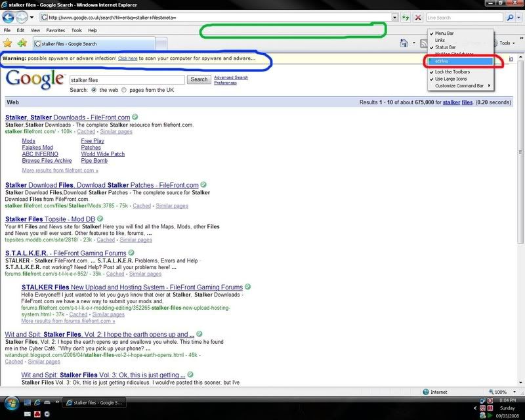This screenshot has height=420, width=525.
Task: Click the Google search query field
Action: 127,79
